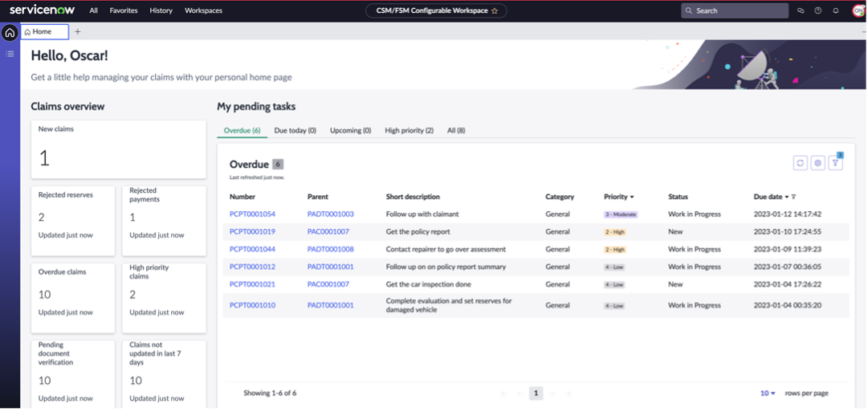This screenshot has width=868, height=412.
Task: Click the Short description column header
Action: coord(413,197)
